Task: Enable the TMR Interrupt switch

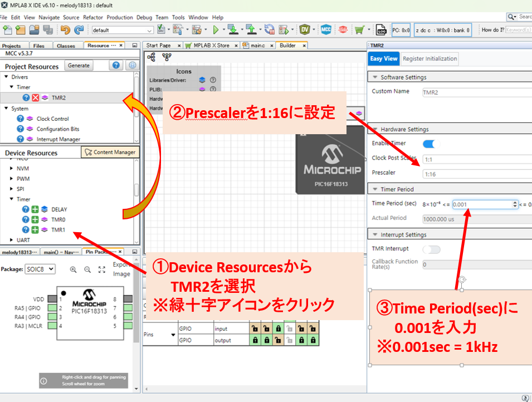Action: tap(431, 249)
